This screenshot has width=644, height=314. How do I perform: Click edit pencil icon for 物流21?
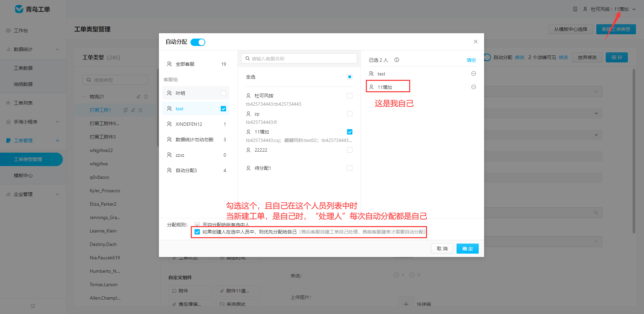(x=138, y=97)
